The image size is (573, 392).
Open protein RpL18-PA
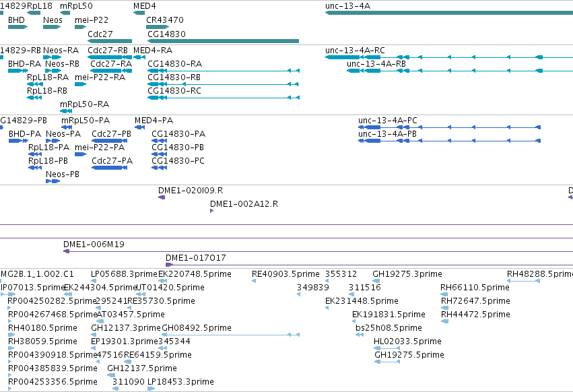click(x=35, y=154)
